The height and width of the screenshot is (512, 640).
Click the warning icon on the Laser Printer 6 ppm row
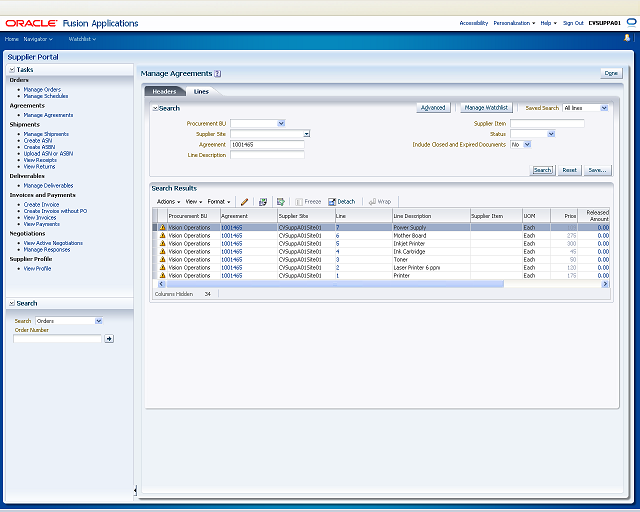tap(162, 267)
